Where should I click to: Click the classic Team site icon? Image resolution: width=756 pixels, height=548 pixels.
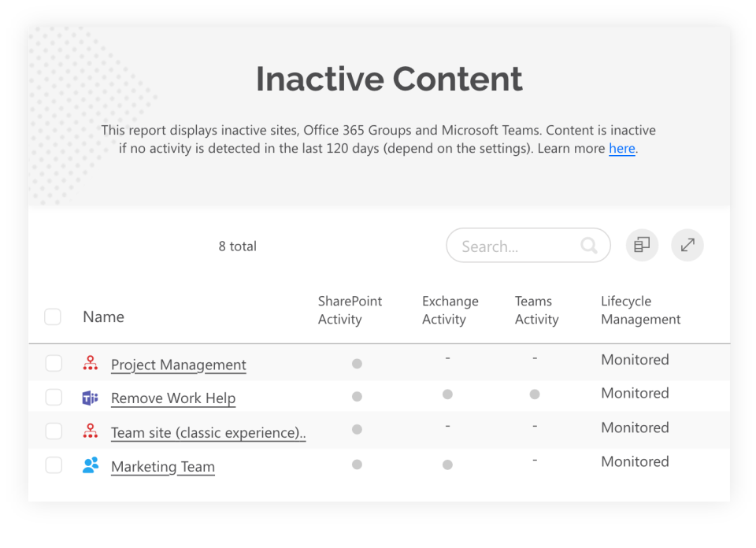click(91, 431)
